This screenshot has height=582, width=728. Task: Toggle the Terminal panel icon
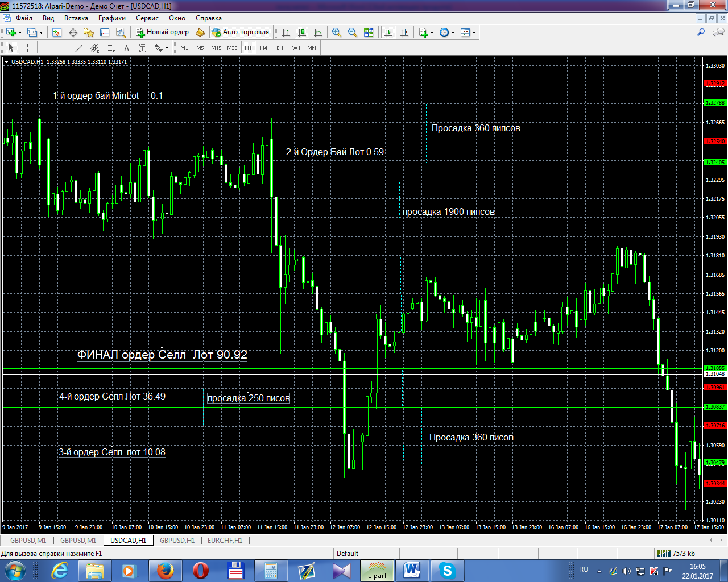[x=105, y=32]
